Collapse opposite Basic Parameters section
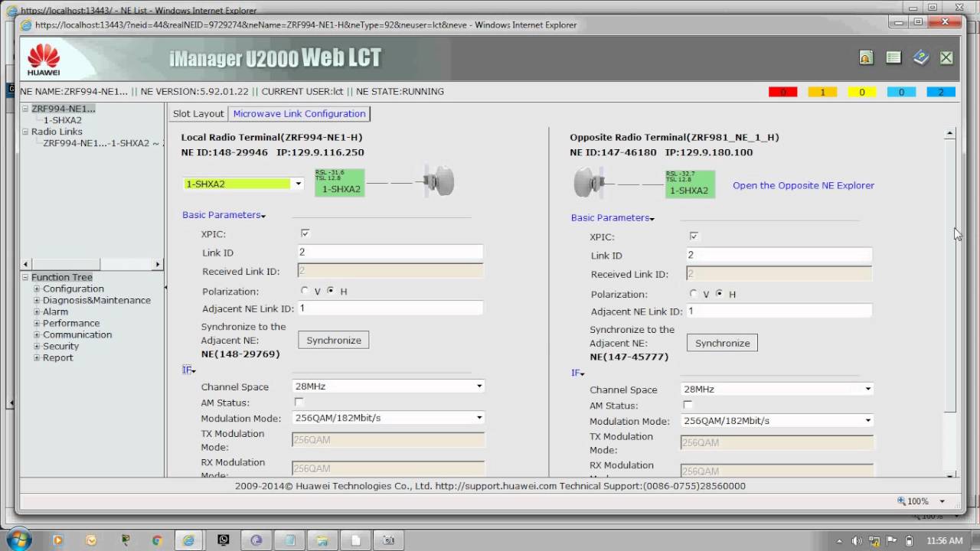Screen dimensions: 980x551 (x=612, y=218)
